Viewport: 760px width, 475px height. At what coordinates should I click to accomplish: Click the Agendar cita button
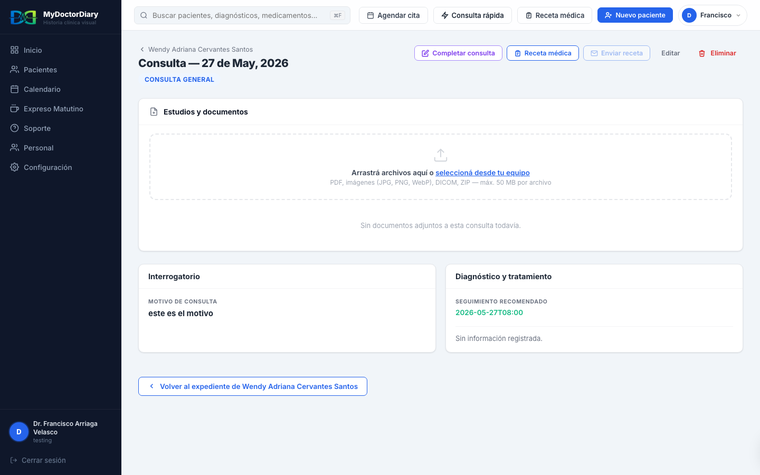pos(393,16)
